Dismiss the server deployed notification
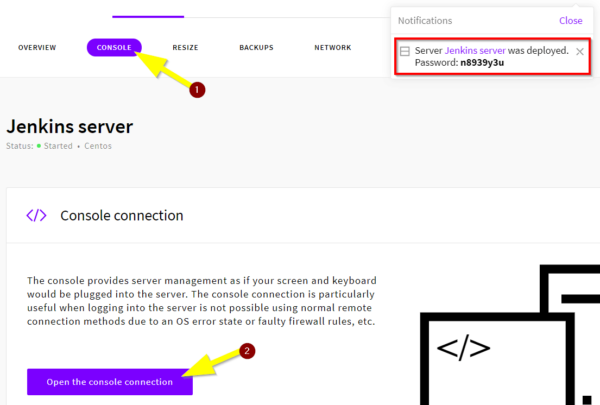Image resolution: width=600 pixels, height=405 pixels. click(580, 51)
